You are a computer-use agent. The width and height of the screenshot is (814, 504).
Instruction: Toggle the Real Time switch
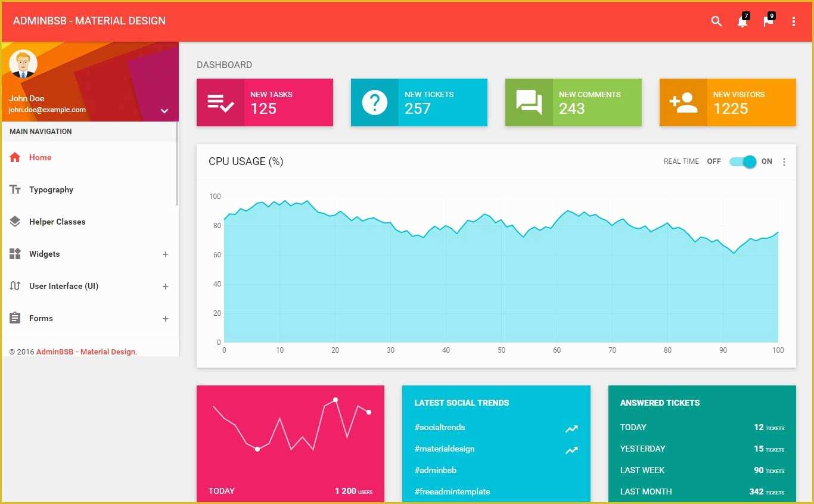click(743, 161)
